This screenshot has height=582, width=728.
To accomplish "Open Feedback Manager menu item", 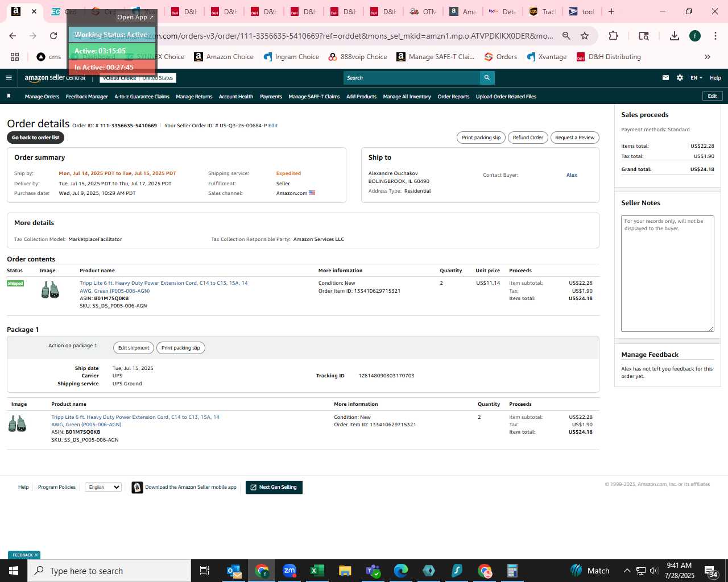I will point(86,97).
